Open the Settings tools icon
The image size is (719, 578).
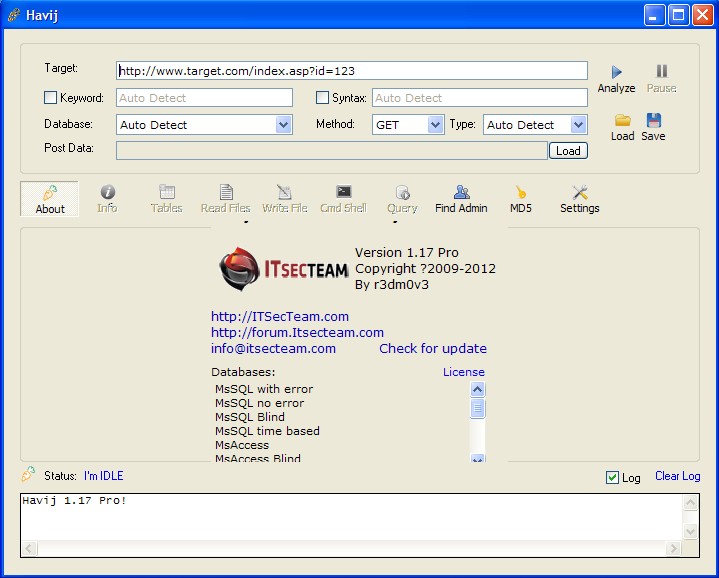click(580, 192)
